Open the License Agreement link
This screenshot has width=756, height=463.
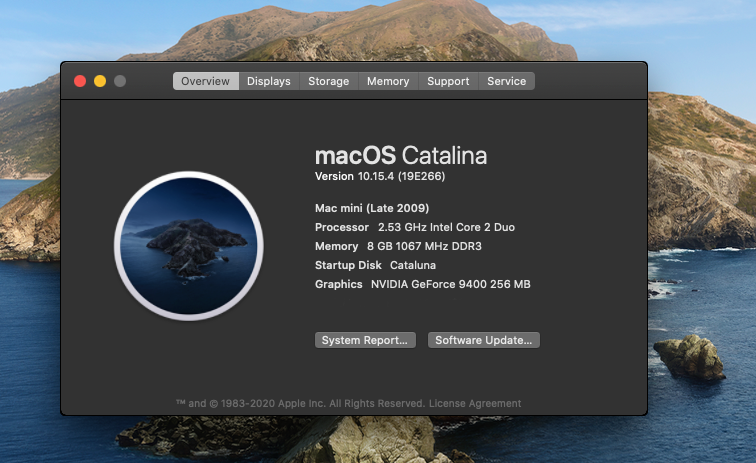click(475, 403)
